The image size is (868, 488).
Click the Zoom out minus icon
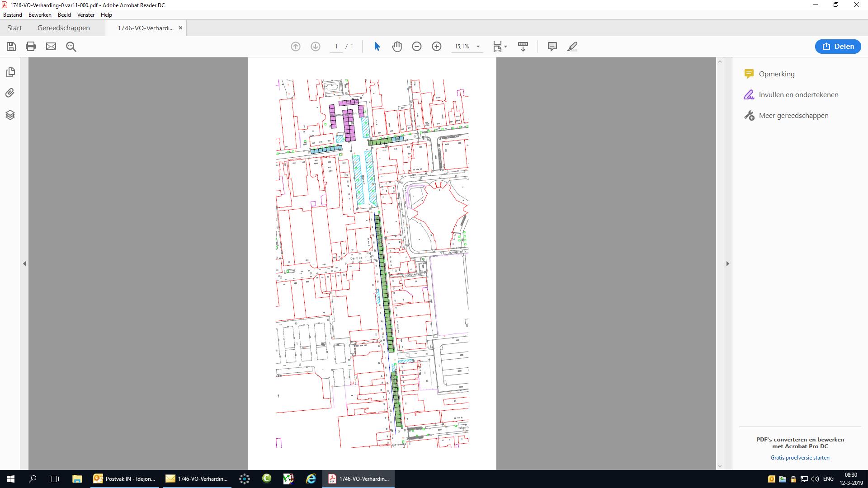click(417, 47)
